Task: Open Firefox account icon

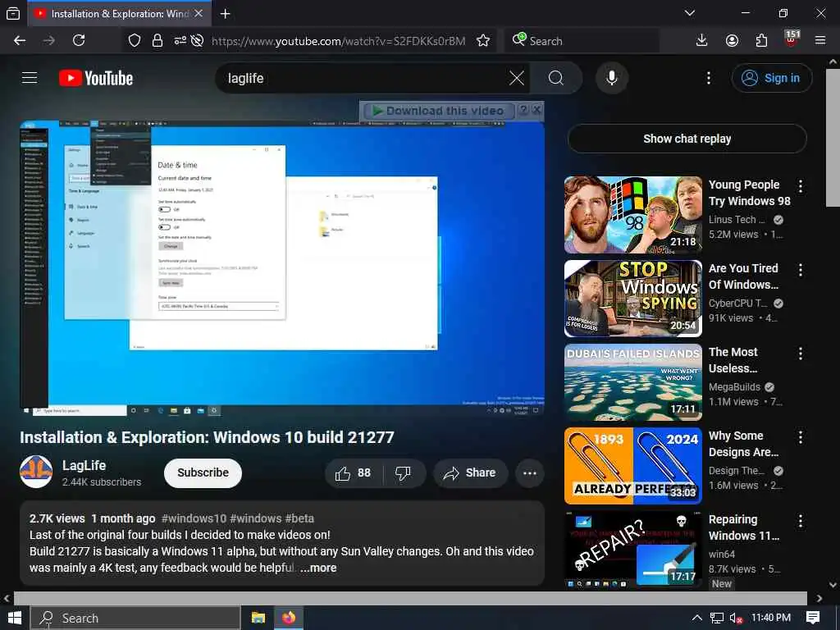Action: [732, 41]
